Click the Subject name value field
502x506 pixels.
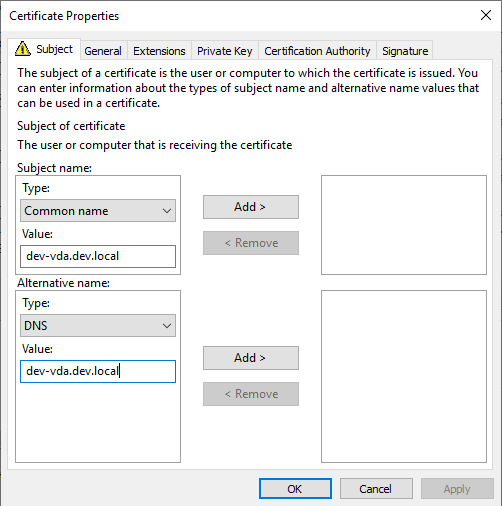click(98, 256)
